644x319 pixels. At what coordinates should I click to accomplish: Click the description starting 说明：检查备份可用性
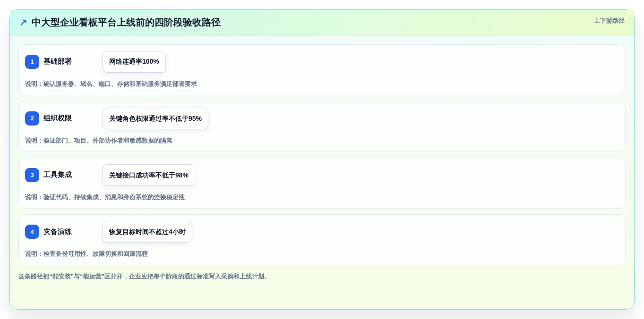tap(86, 254)
